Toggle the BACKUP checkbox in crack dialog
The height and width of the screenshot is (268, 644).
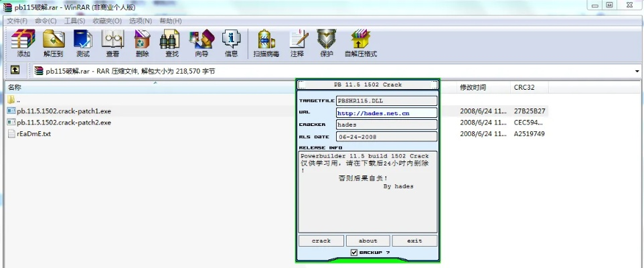point(355,253)
